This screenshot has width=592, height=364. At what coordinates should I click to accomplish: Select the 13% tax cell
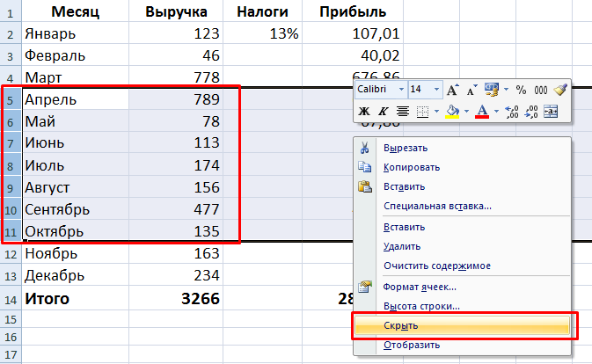262,34
